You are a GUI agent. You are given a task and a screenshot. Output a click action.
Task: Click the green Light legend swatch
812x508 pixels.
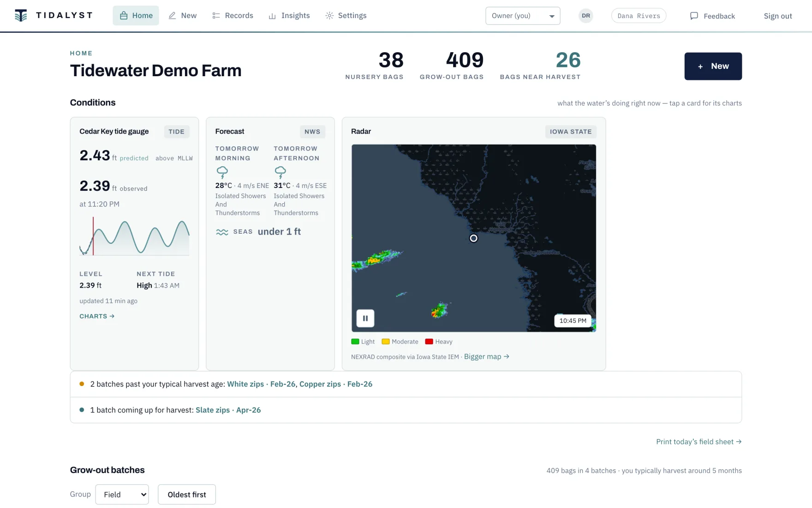355,342
